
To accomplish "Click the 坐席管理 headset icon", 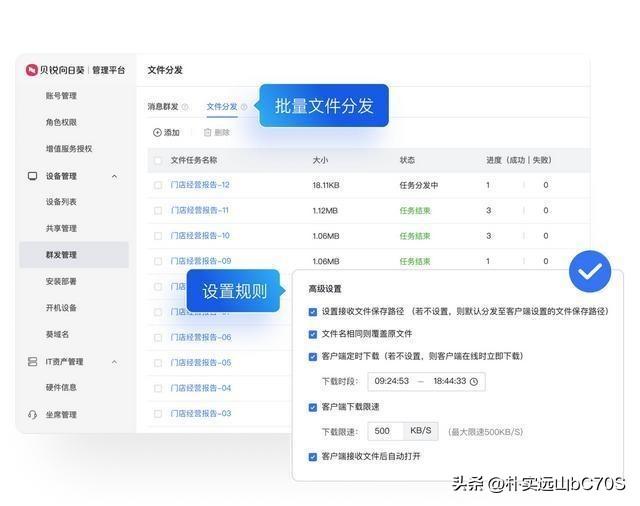I will [x=32, y=415].
